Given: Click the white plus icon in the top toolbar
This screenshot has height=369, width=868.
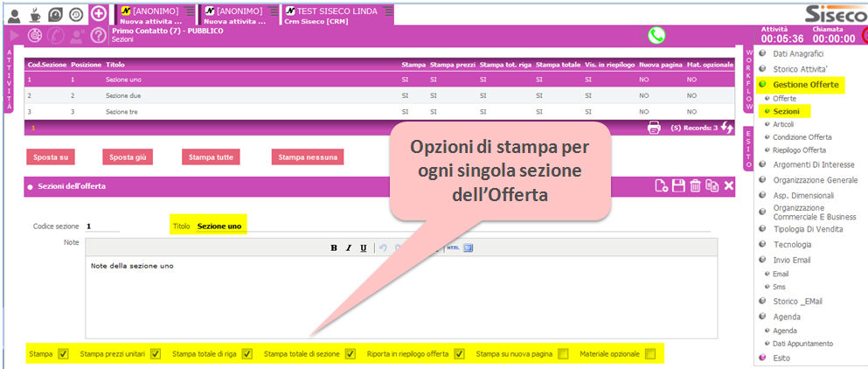Looking at the screenshot, I should click(99, 13).
